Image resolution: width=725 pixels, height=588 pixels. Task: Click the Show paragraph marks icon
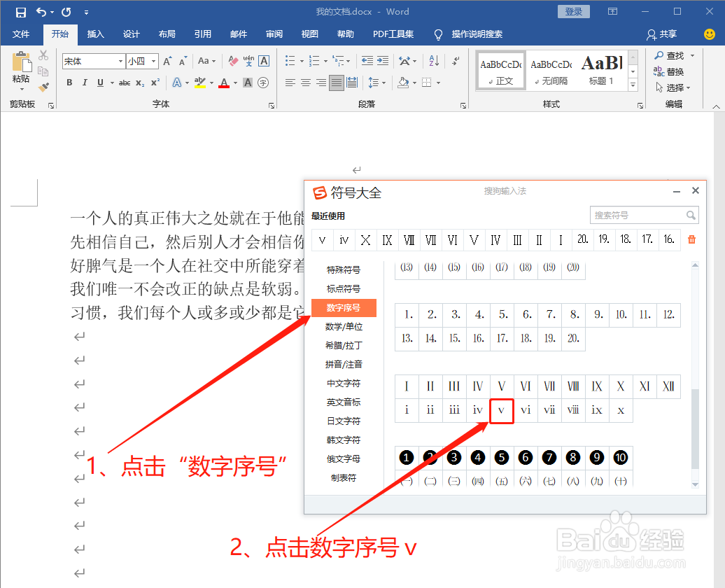pos(456,61)
